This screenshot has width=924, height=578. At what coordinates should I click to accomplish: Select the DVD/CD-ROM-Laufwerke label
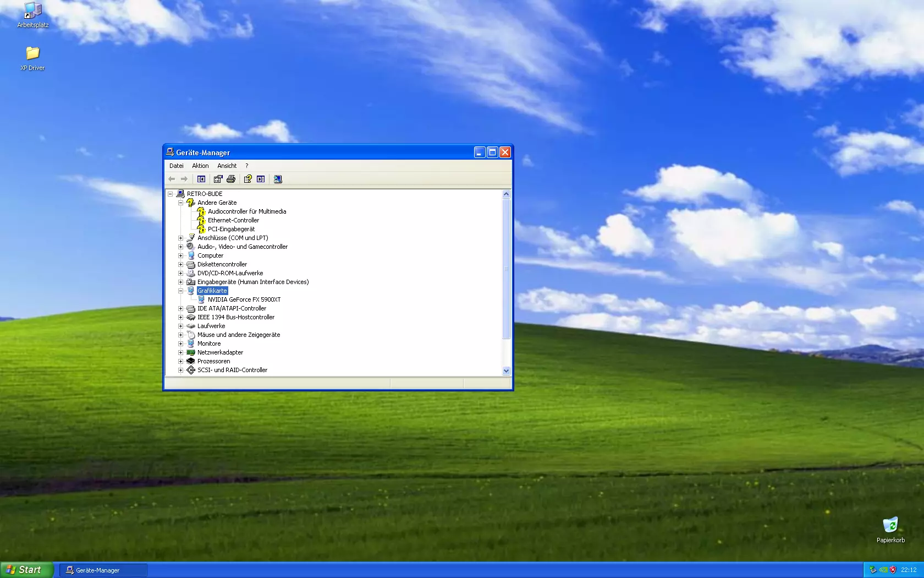click(230, 273)
